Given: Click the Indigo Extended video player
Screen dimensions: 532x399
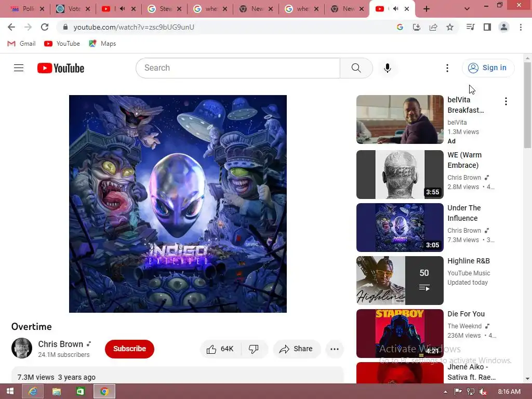Looking at the screenshot, I should (x=178, y=204).
